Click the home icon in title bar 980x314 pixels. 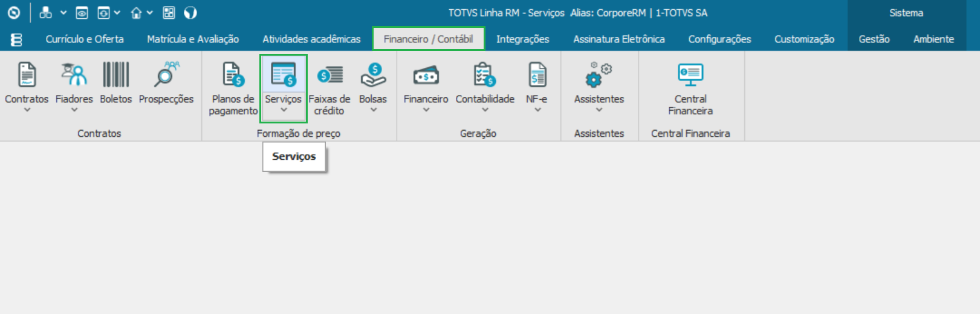coord(137,13)
